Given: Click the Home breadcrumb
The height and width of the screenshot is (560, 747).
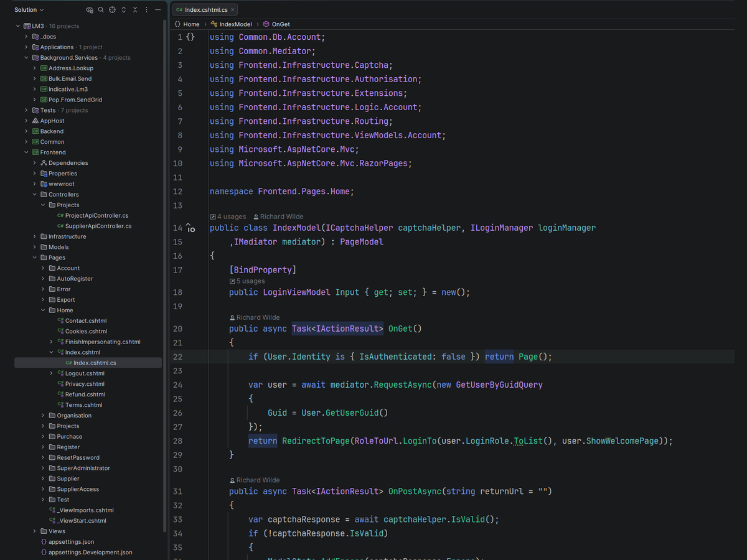Looking at the screenshot, I should (187, 24).
